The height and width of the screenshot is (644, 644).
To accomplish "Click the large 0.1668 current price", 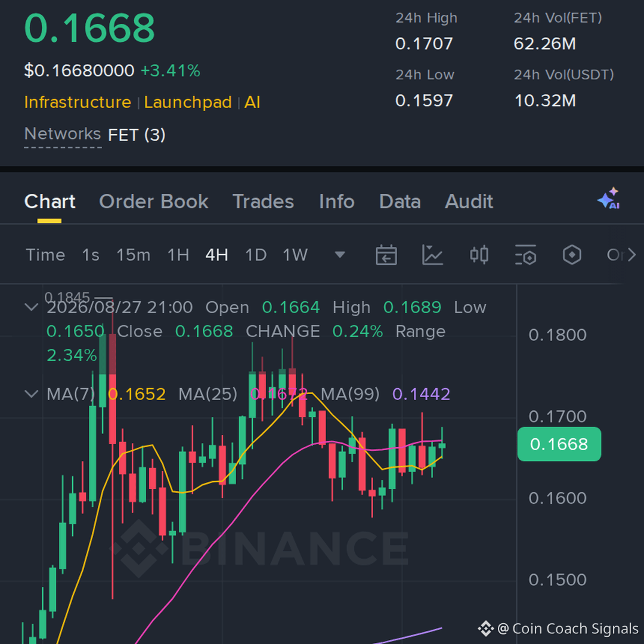I will 89,28.
